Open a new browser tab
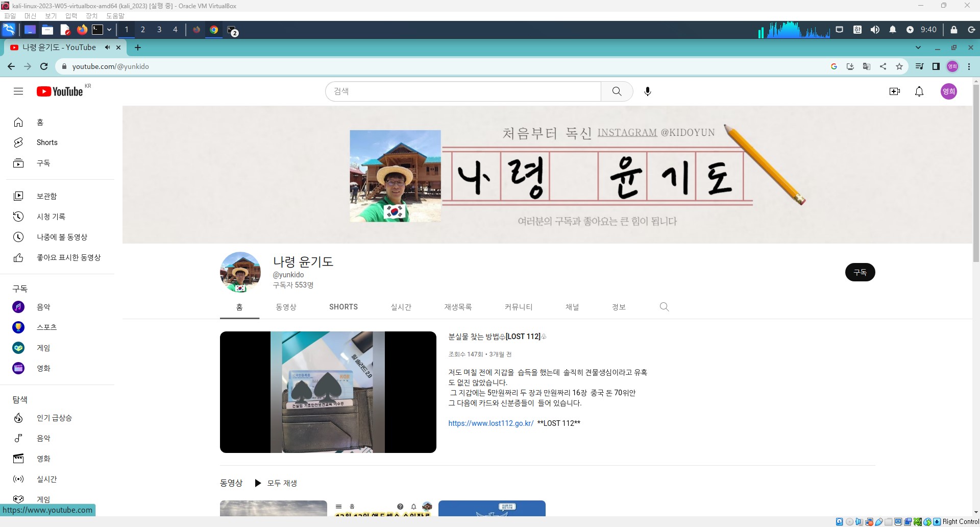The width and height of the screenshot is (980, 527). tap(138, 47)
